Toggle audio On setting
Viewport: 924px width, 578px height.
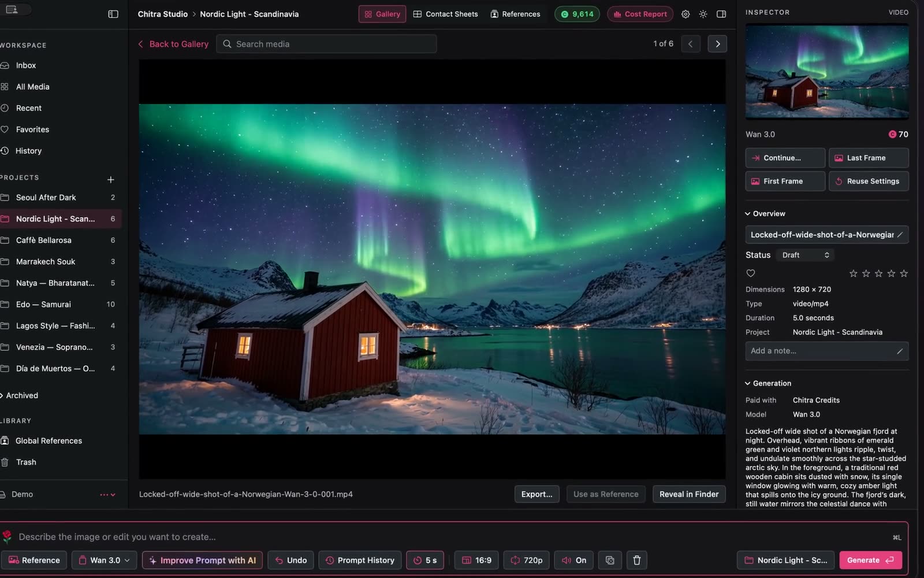click(574, 560)
